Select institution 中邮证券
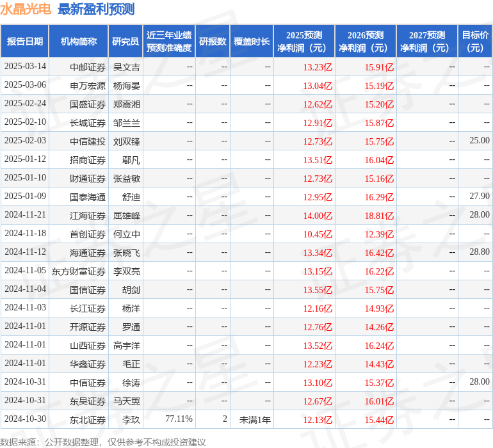Screen dimensions: 493x448 tap(88, 67)
